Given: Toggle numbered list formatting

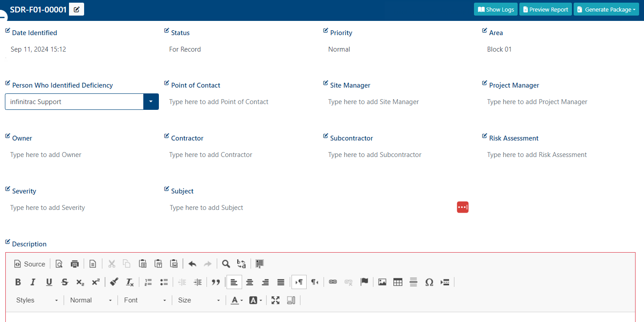Looking at the screenshot, I should [148, 282].
